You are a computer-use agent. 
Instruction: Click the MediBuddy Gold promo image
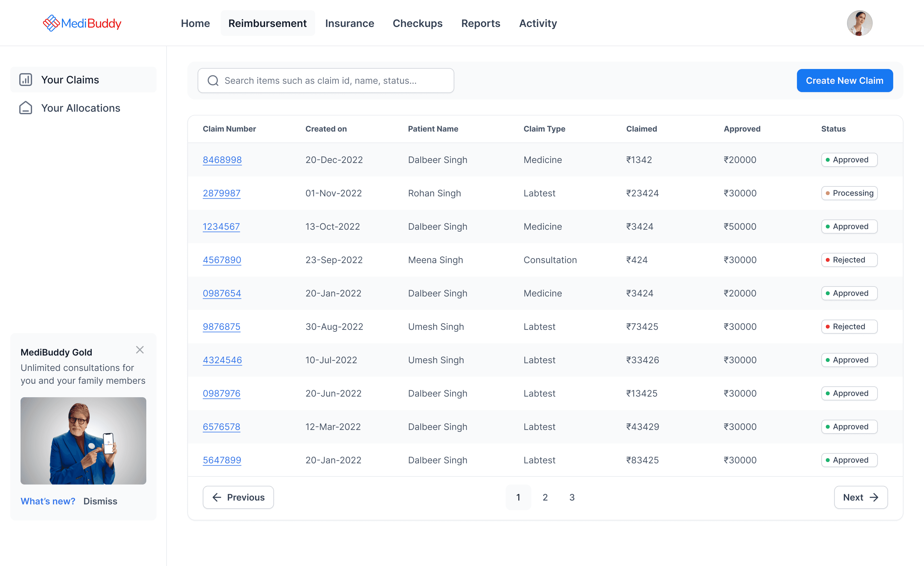(83, 441)
